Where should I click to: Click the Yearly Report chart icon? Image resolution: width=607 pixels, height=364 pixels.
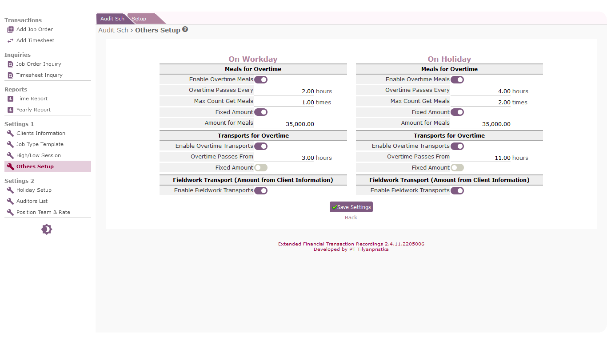pos(10,110)
